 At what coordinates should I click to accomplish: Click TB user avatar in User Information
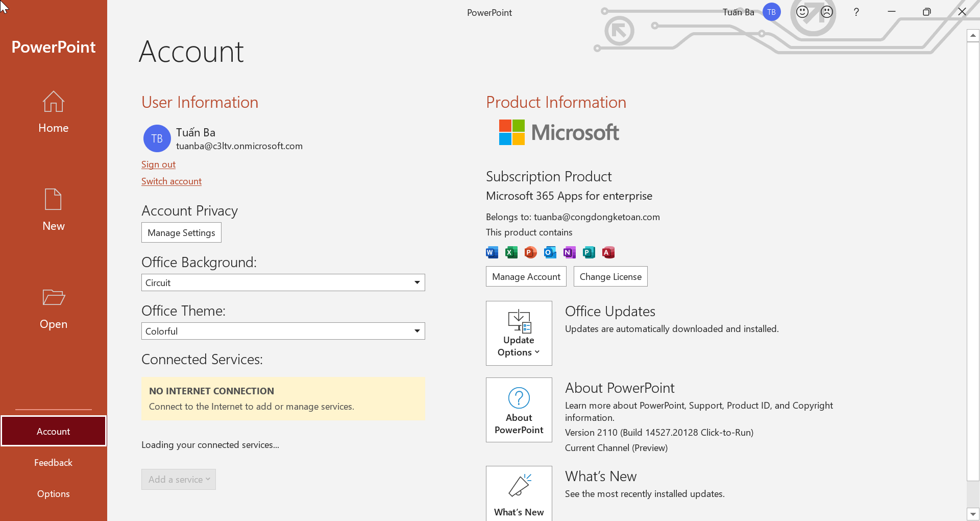click(x=157, y=138)
